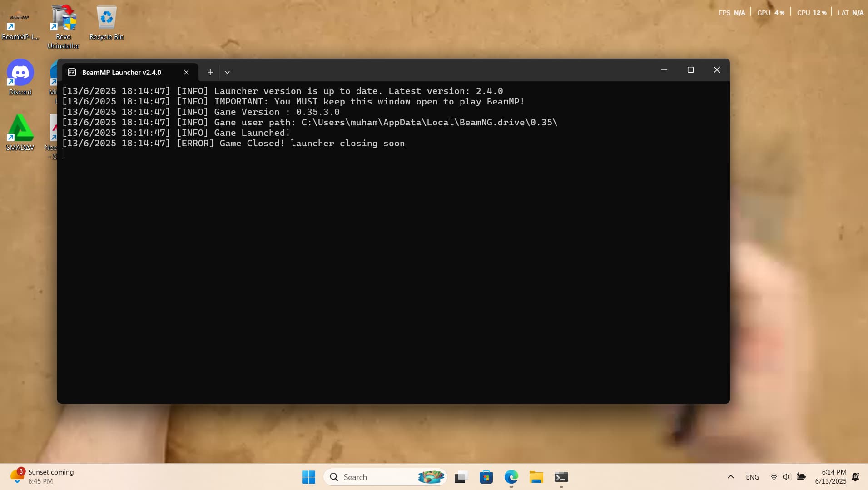Open the battery status icon in tray
868x490 pixels.
click(x=801, y=477)
